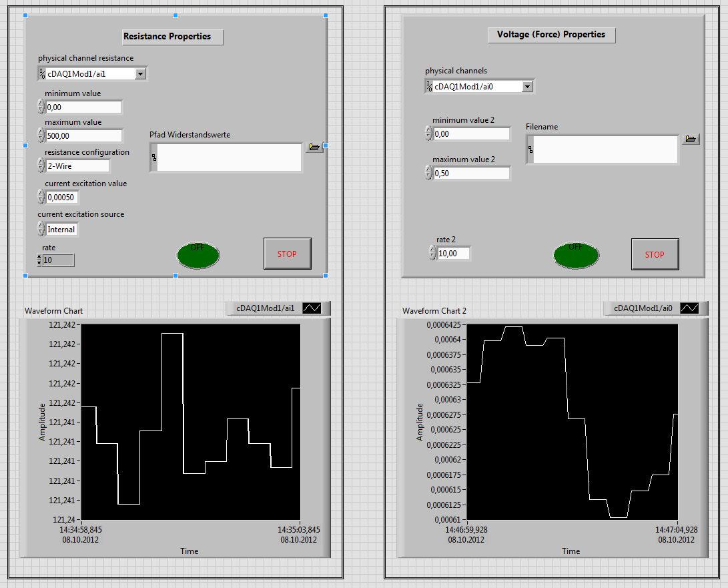Click stepper arrows for rate in Resistance panel
This screenshot has height=588, width=728.
coord(39,260)
